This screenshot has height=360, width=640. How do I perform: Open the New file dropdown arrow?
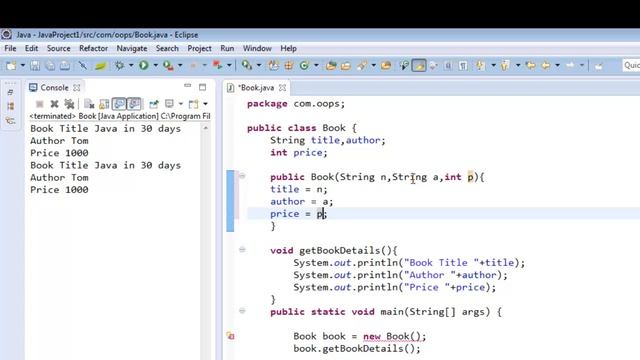22,65
